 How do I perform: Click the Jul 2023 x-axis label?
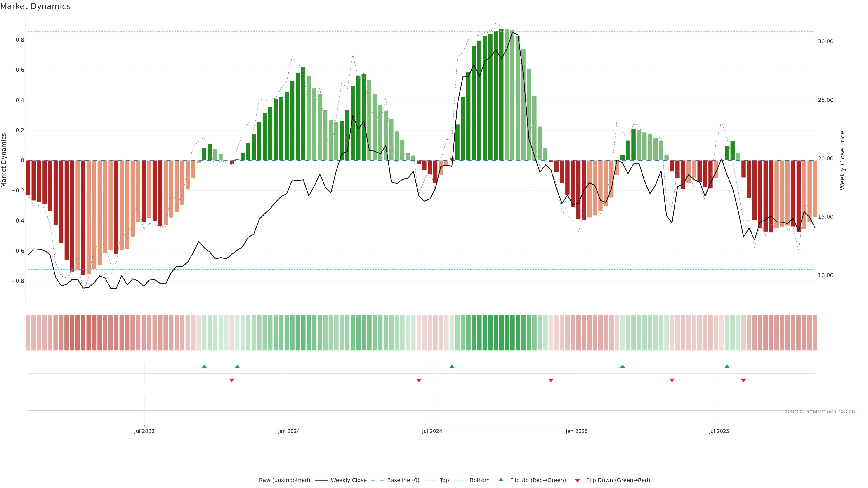[x=144, y=431]
